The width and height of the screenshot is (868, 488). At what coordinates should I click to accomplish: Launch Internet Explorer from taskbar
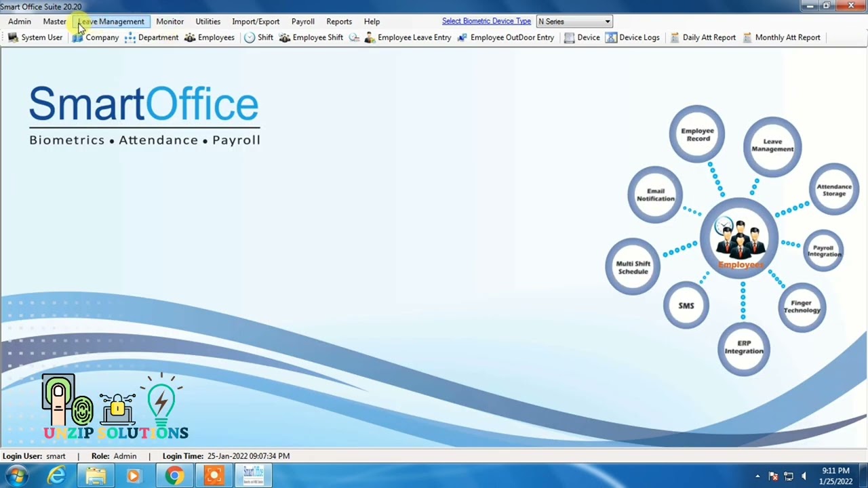pyautogui.click(x=56, y=476)
